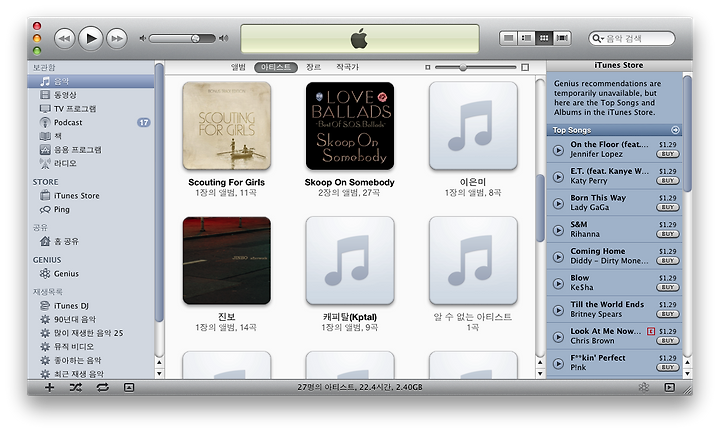Click the max volume speaker icon
The height and width of the screenshot is (433, 720).
pyautogui.click(x=224, y=39)
